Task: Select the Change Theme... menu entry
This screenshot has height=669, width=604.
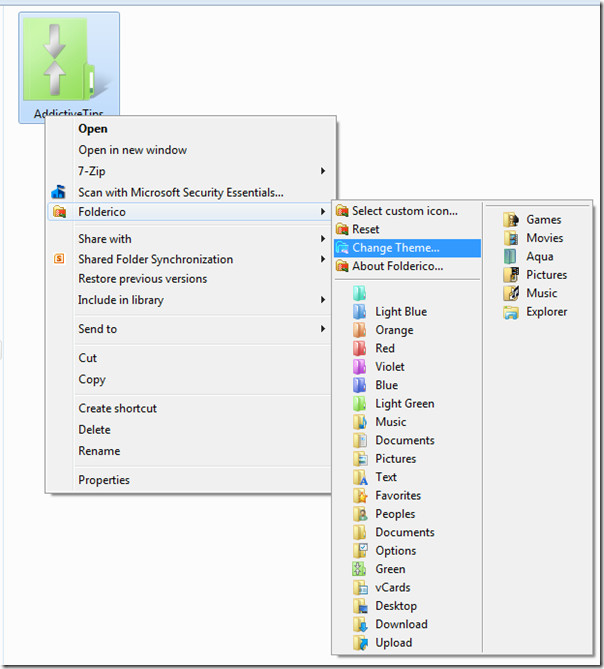Action: pos(407,248)
